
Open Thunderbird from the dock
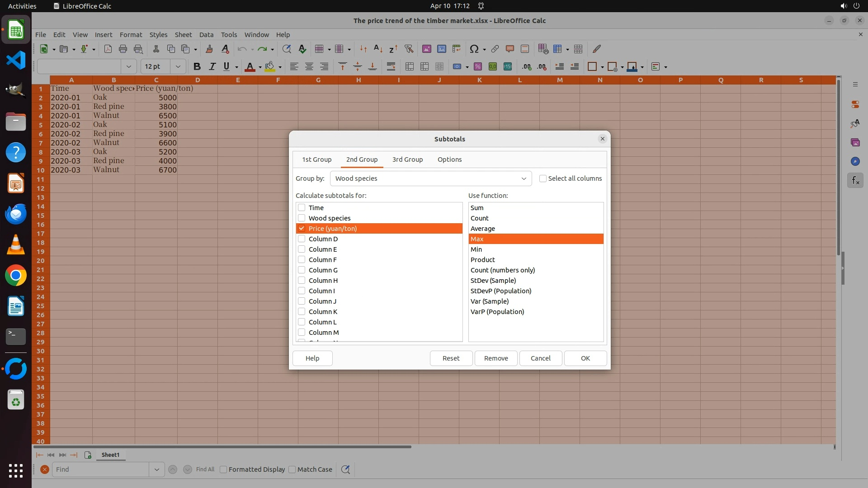[16, 214]
